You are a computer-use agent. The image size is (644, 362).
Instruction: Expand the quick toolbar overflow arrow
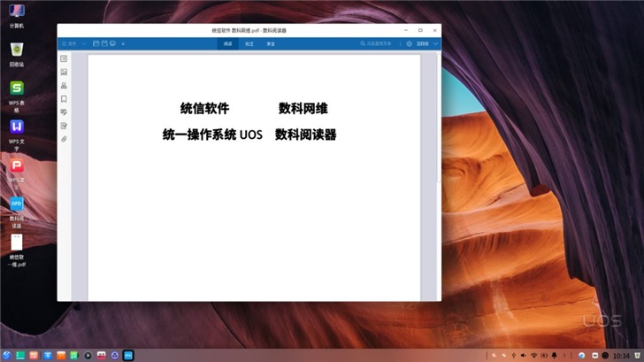(123, 43)
